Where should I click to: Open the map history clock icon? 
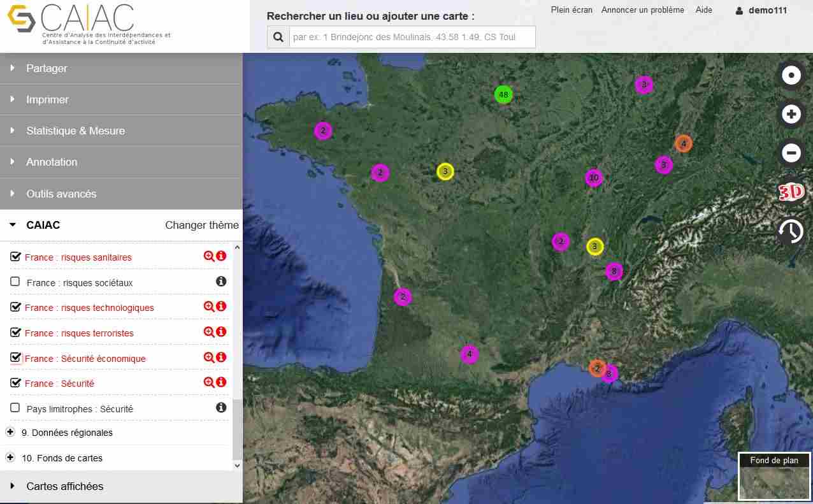pyautogui.click(x=791, y=231)
